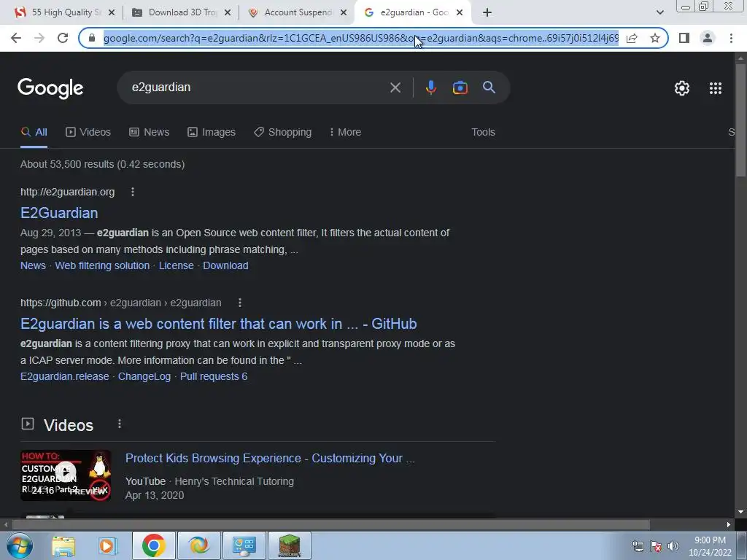
Task: Open the Windows Start menu
Action: click(x=20, y=545)
